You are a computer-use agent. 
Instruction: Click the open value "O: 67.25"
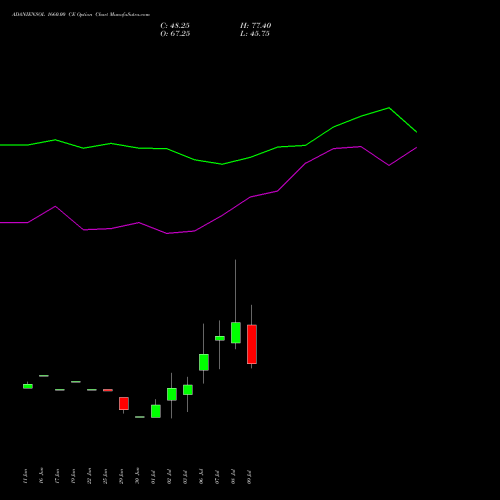pos(175,34)
